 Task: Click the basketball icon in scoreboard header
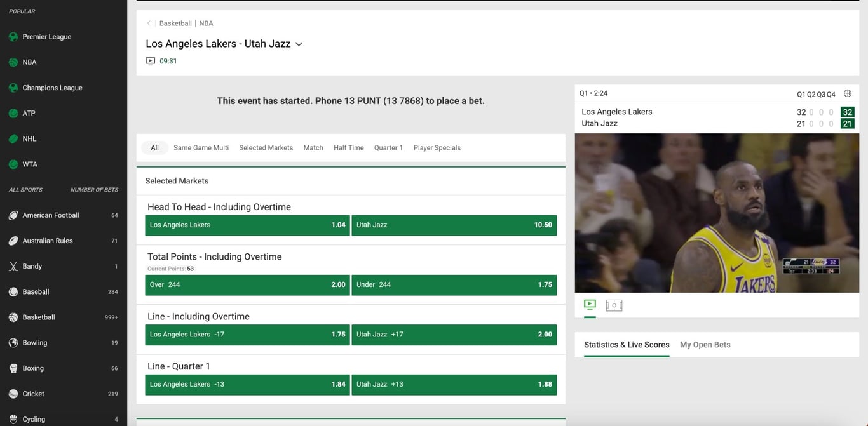coord(847,93)
